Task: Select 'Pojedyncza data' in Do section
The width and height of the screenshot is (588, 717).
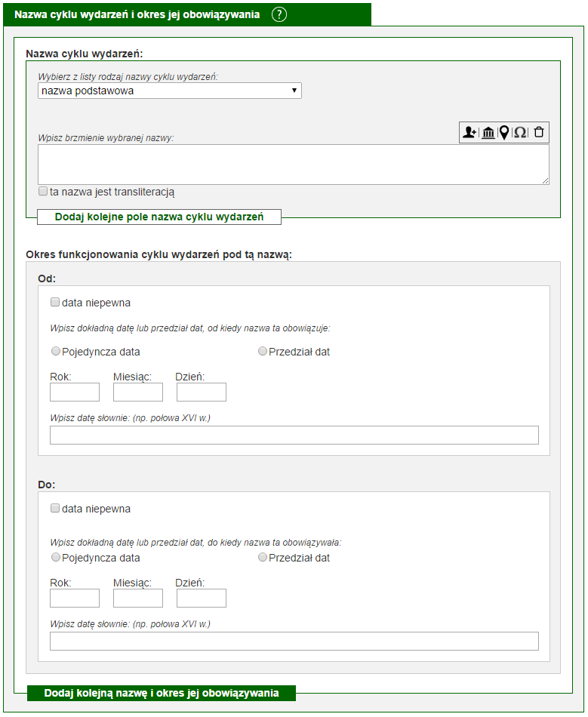Action: (x=56, y=558)
